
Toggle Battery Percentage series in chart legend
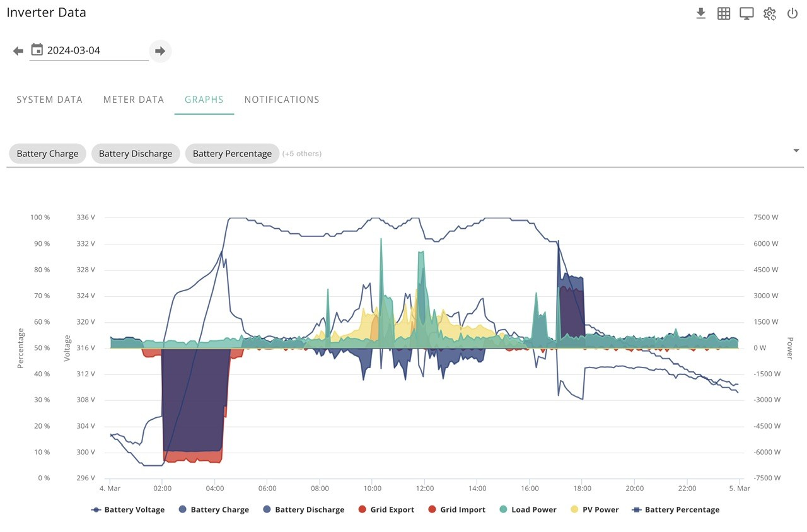(675, 509)
